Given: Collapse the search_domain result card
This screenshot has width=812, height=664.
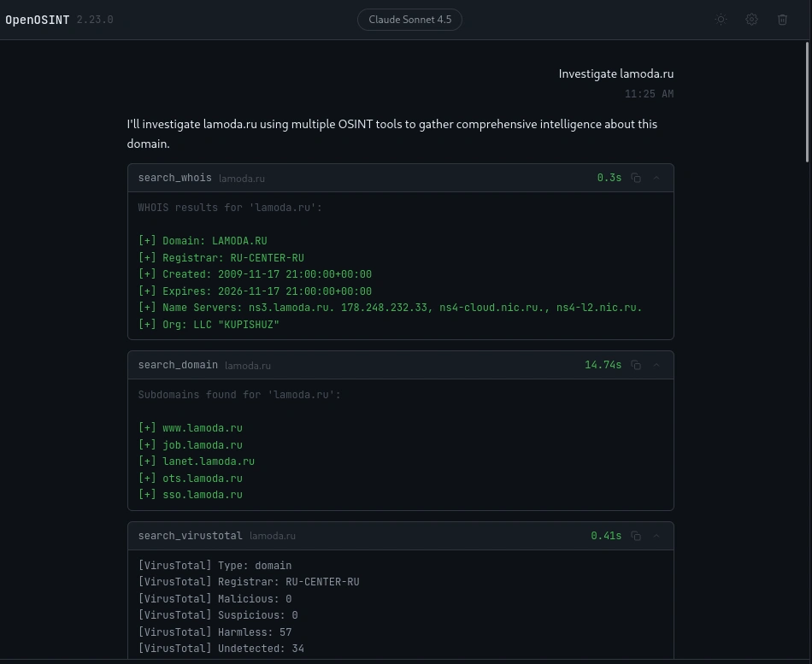Looking at the screenshot, I should [x=656, y=365].
